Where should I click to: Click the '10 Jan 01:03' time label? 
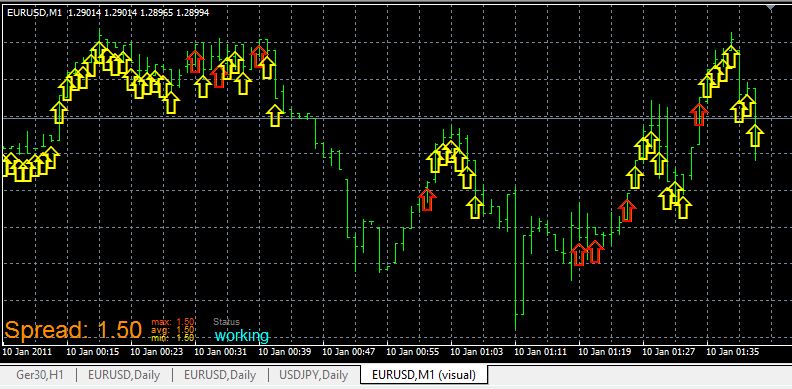pos(476,351)
